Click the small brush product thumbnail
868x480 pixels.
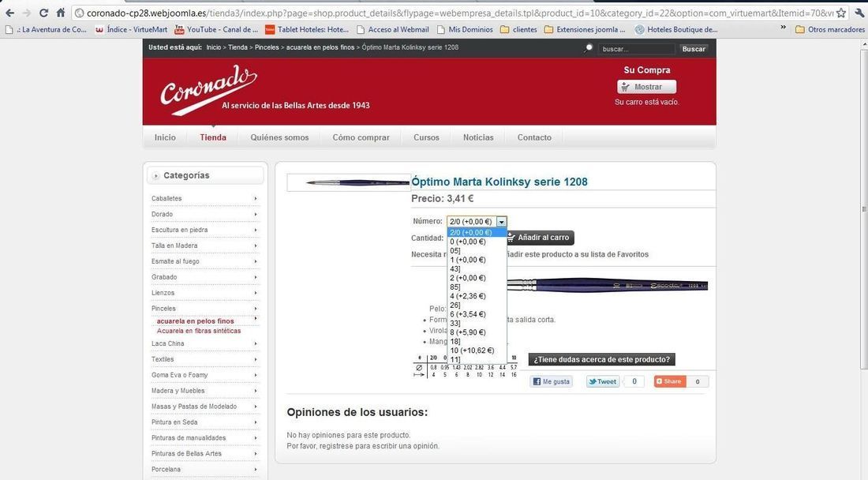tap(349, 182)
